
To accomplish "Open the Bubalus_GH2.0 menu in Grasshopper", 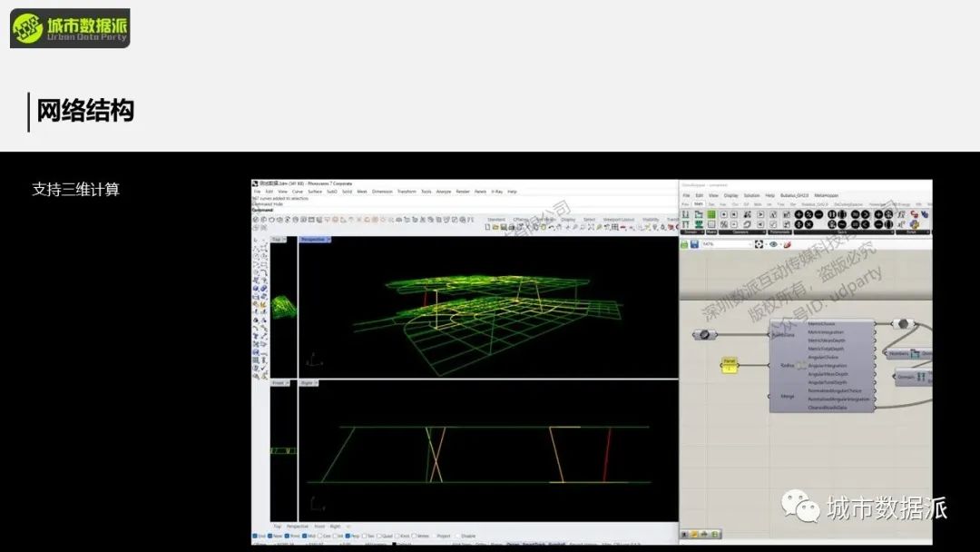I will [794, 195].
